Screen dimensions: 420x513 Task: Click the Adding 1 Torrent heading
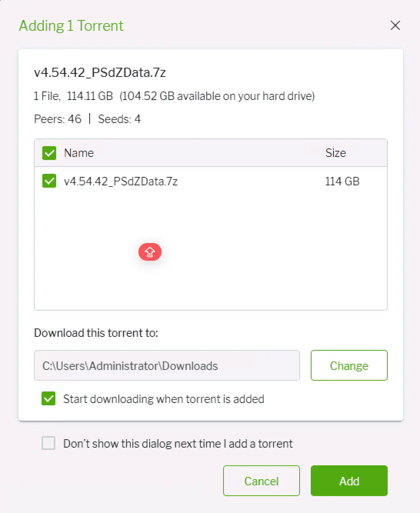click(x=71, y=26)
